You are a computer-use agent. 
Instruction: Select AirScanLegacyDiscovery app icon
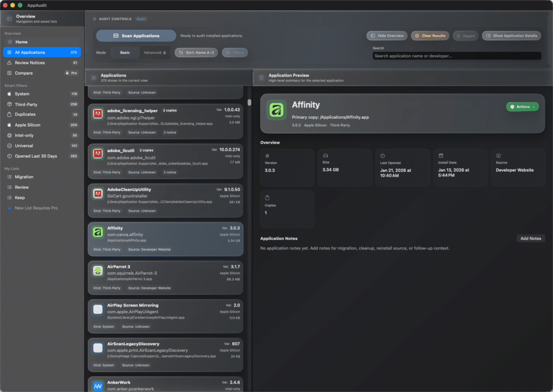[98, 348]
